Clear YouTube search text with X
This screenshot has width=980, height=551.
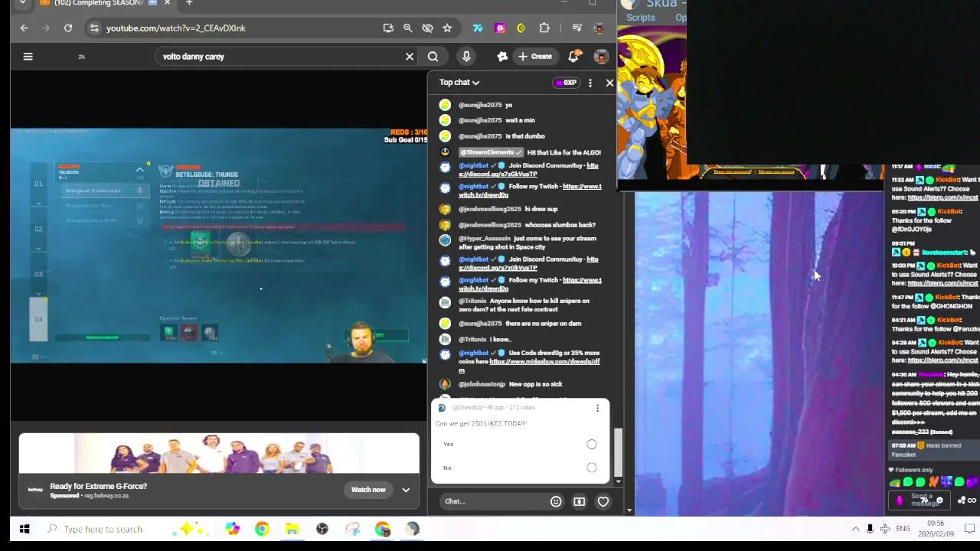pyautogui.click(x=410, y=56)
